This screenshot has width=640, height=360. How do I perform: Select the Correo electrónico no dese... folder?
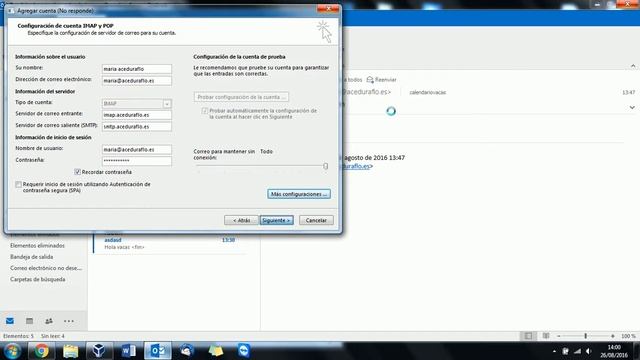(x=46, y=268)
